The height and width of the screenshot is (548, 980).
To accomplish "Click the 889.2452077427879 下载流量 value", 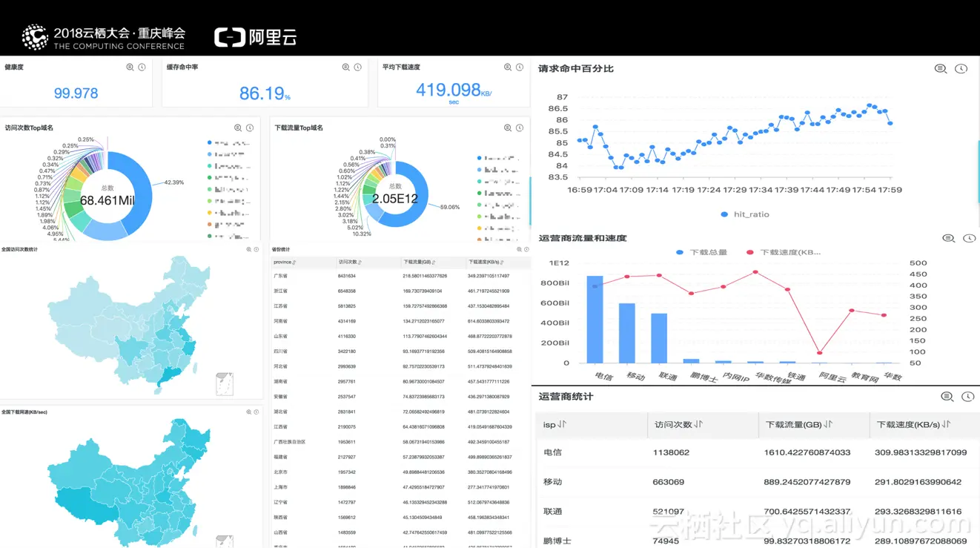I will coord(807,482).
